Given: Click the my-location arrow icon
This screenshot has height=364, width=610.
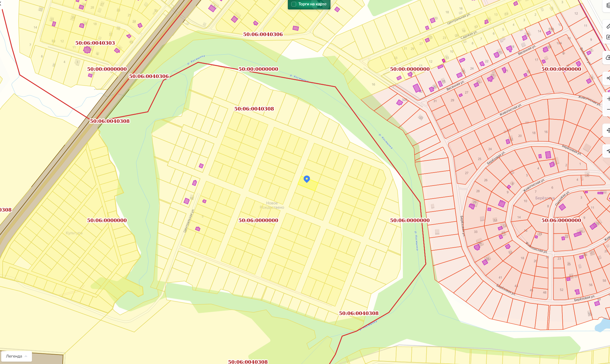Looking at the screenshot, I should click(608, 151).
